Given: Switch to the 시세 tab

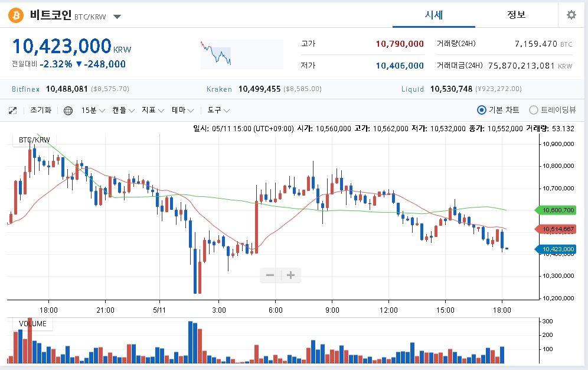Looking at the screenshot, I should [x=434, y=15].
